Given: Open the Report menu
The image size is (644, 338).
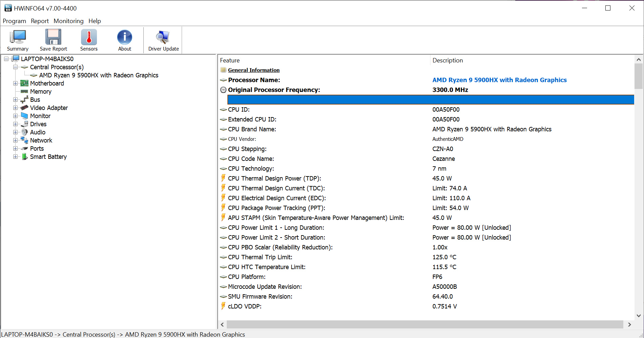Looking at the screenshot, I should [x=40, y=21].
